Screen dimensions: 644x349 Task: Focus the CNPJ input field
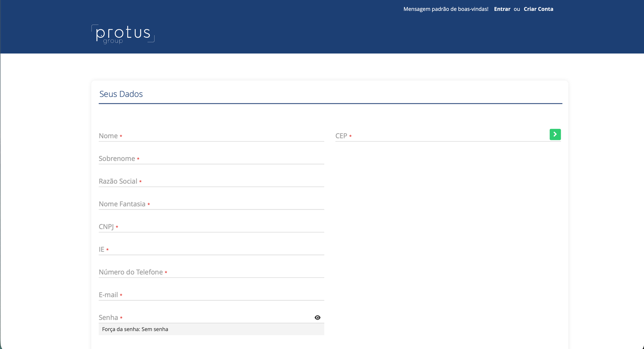[x=211, y=227]
